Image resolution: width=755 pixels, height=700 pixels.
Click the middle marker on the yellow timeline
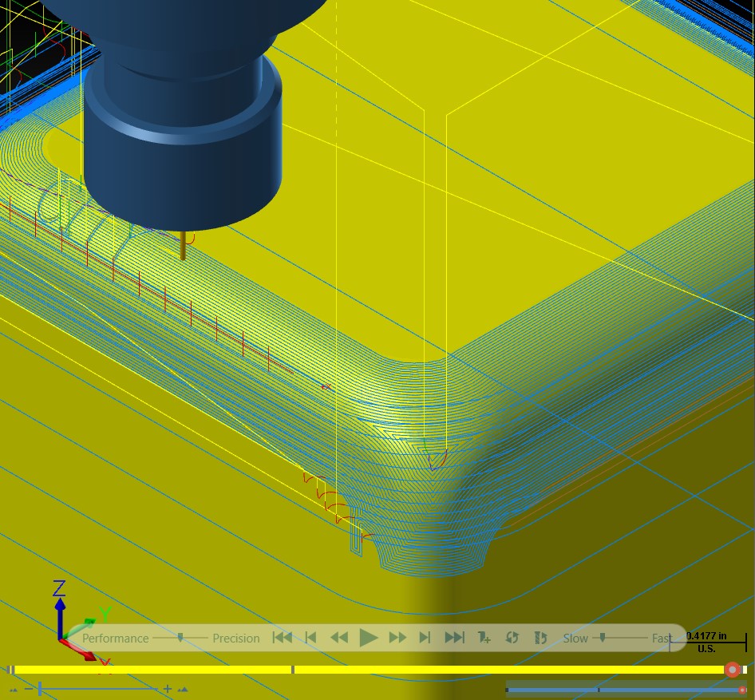click(x=292, y=670)
